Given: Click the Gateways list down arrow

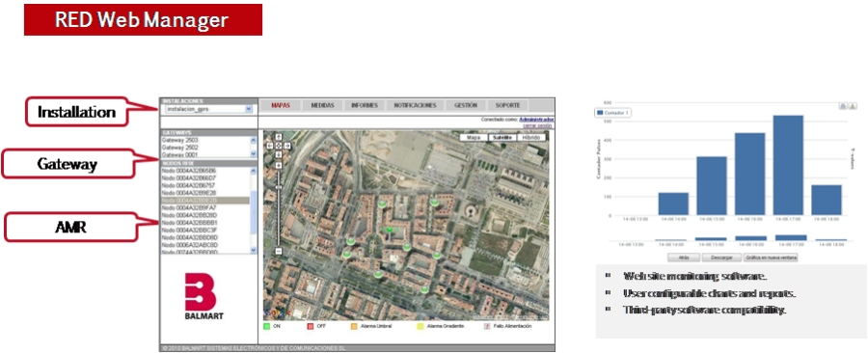Looking at the screenshot, I should click(x=254, y=154).
